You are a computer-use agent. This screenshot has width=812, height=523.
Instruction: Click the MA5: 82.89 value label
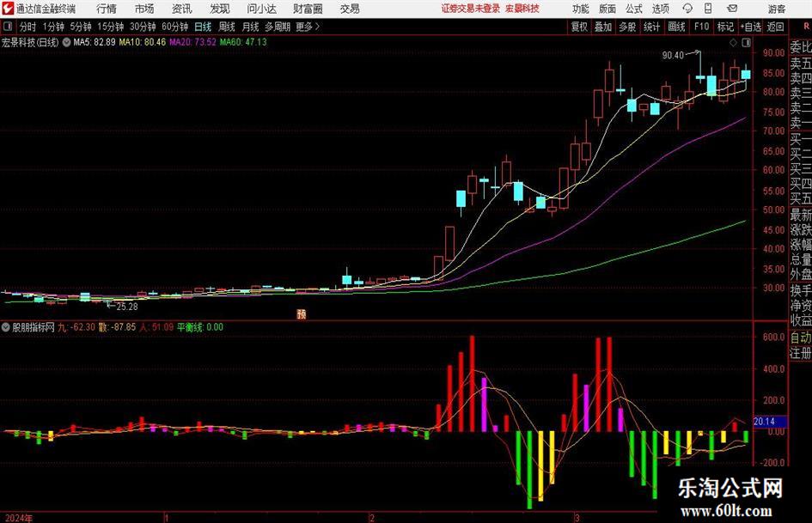pos(95,42)
